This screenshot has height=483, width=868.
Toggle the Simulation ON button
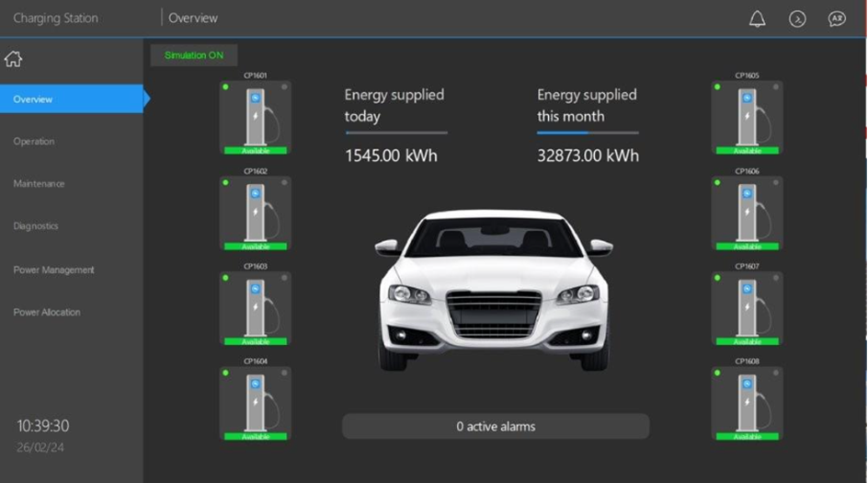[194, 55]
